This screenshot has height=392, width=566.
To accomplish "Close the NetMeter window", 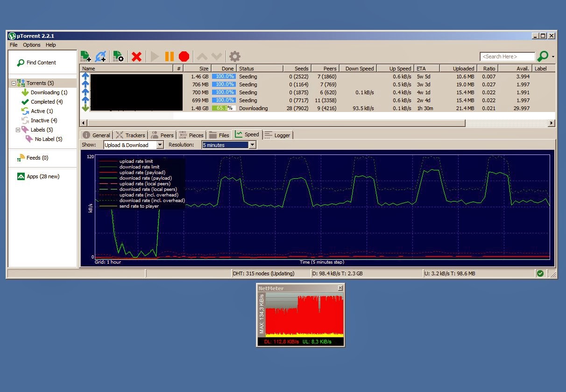I will click(340, 288).
